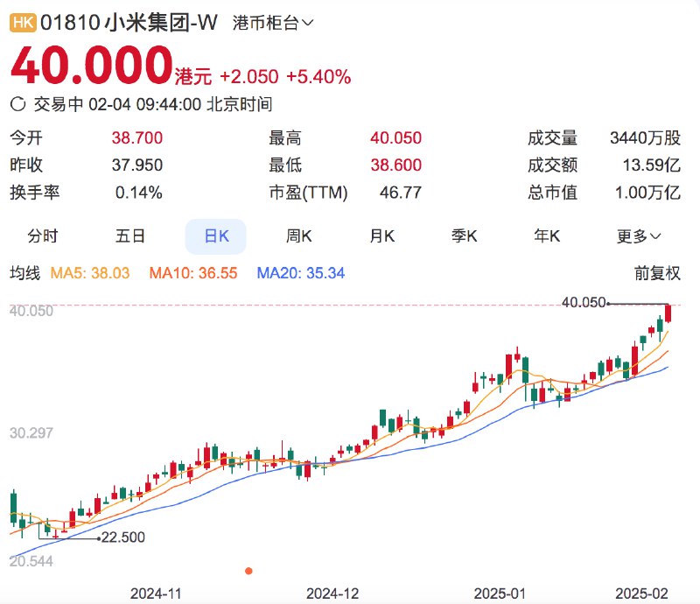Click the percentage change +5.40%
Viewport: 700px width, 604px height.
click(x=318, y=77)
